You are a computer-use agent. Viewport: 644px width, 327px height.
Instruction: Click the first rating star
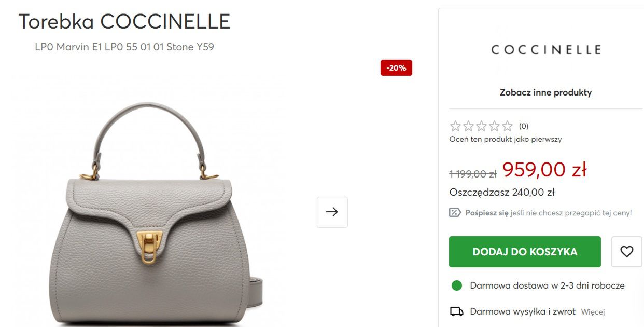[455, 126]
